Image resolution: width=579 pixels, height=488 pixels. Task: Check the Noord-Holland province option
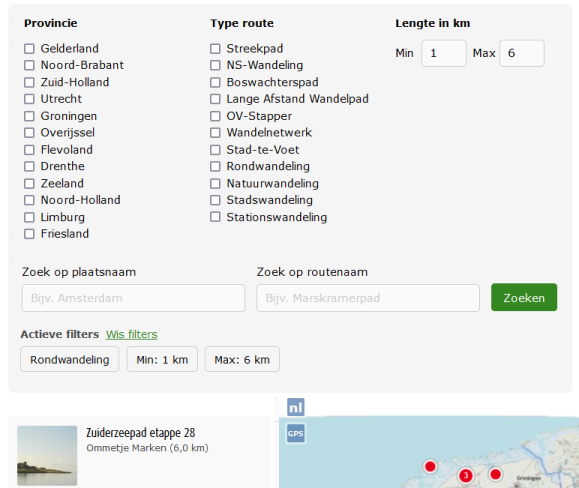pyautogui.click(x=29, y=200)
